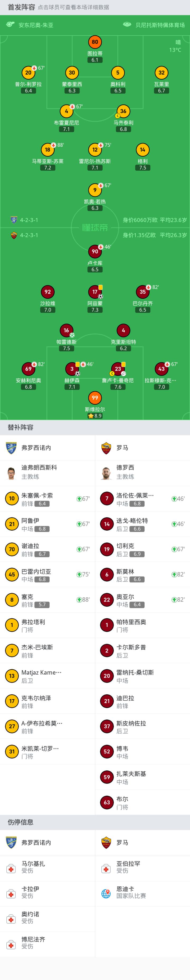Open the 首发阵容 section heading
Screen dimensions: 190x980
(x=21, y=7)
